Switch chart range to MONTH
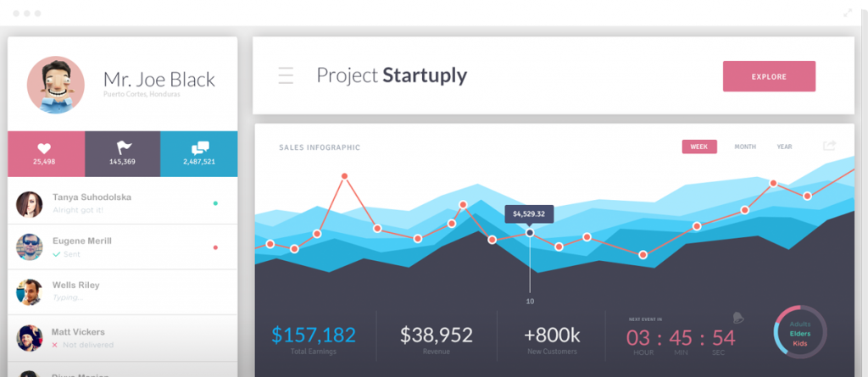The image size is (868, 377). click(x=745, y=147)
